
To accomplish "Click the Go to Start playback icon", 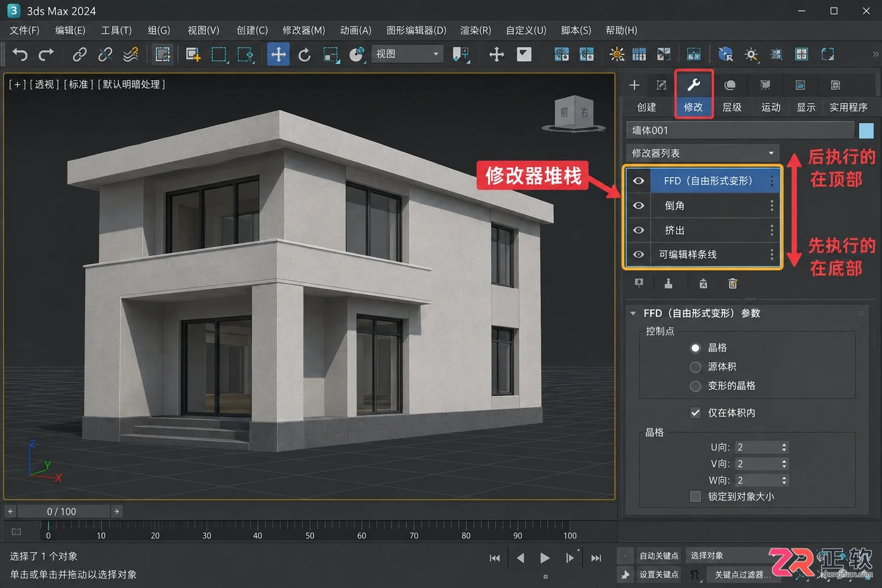I will click(x=495, y=558).
